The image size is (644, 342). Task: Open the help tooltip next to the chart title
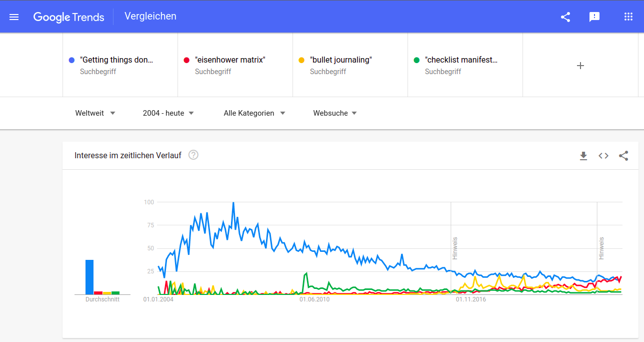click(193, 155)
